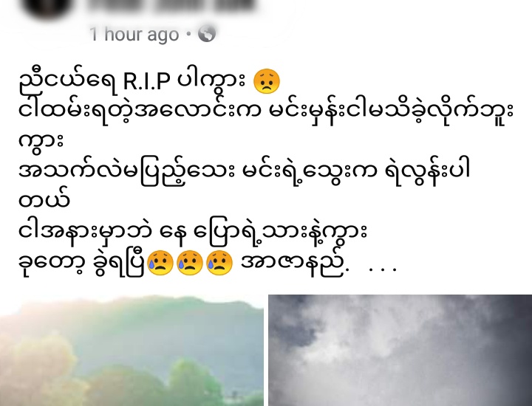Expand post with the trailing ellipsis

(383, 269)
